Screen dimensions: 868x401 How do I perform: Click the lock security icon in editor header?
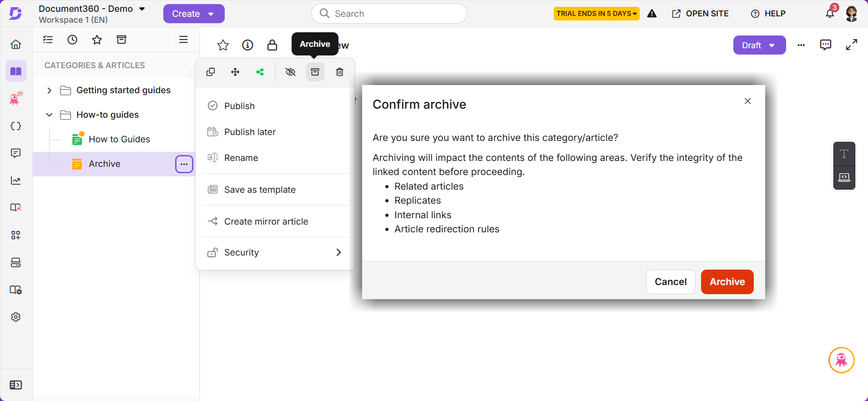pos(272,45)
